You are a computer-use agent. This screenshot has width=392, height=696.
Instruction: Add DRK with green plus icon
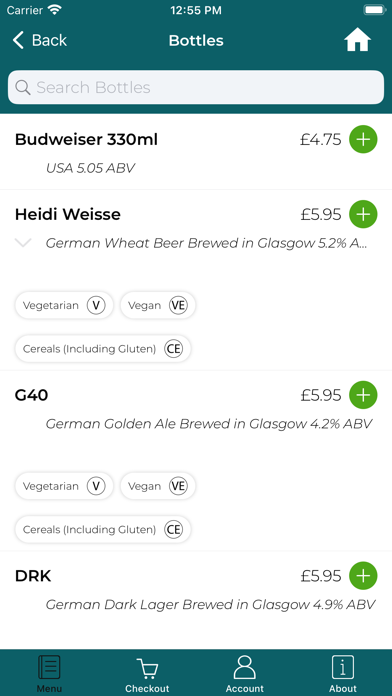(363, 576)
